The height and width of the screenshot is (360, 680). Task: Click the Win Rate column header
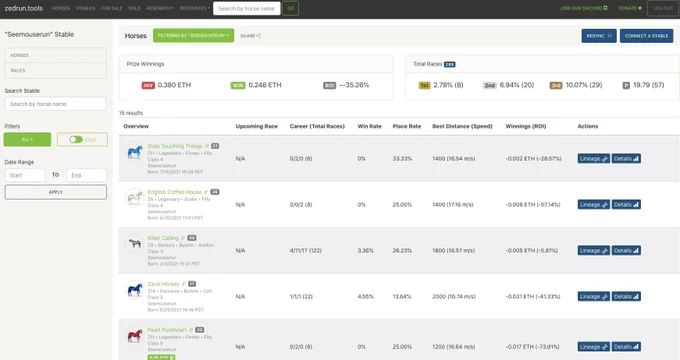[x=369, y=126]
